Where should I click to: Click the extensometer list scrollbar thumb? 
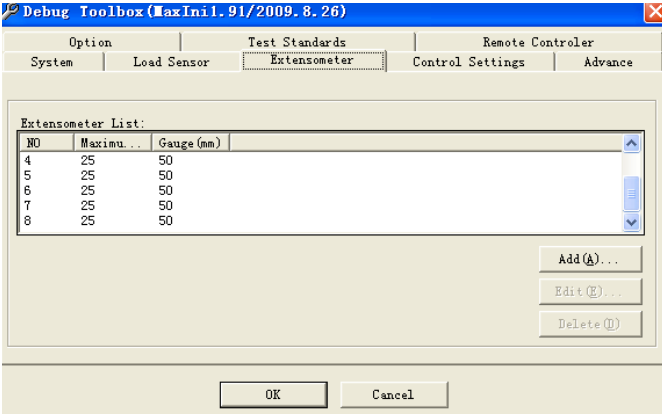click(x=631, y=190)
